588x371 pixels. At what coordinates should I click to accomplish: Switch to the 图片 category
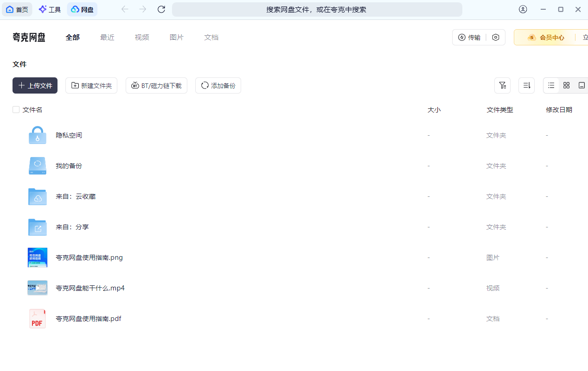point(177,38)
